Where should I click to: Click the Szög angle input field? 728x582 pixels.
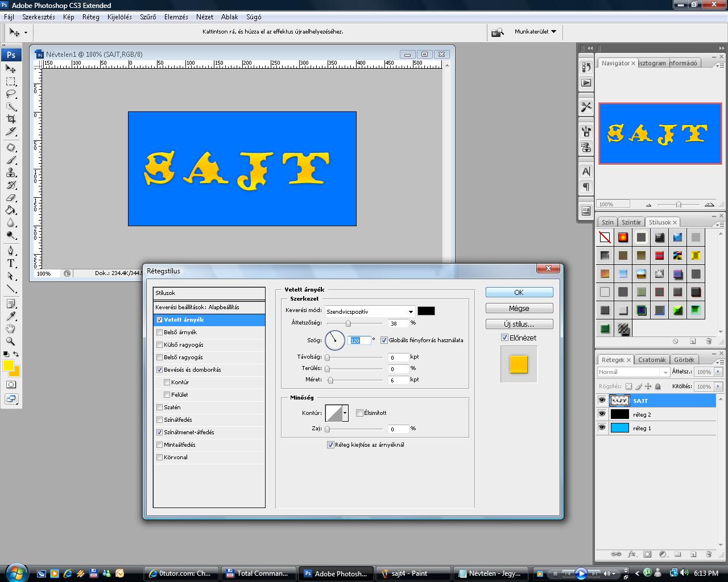[358, 340]
